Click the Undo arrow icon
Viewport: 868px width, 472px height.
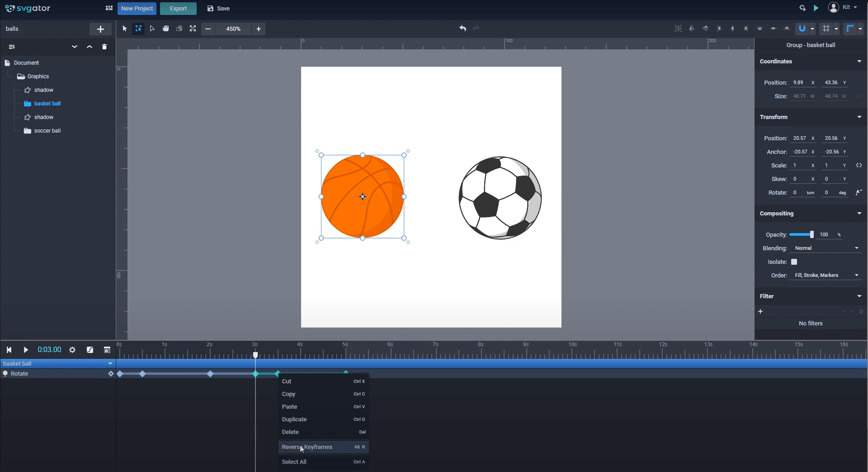(462, 29)
